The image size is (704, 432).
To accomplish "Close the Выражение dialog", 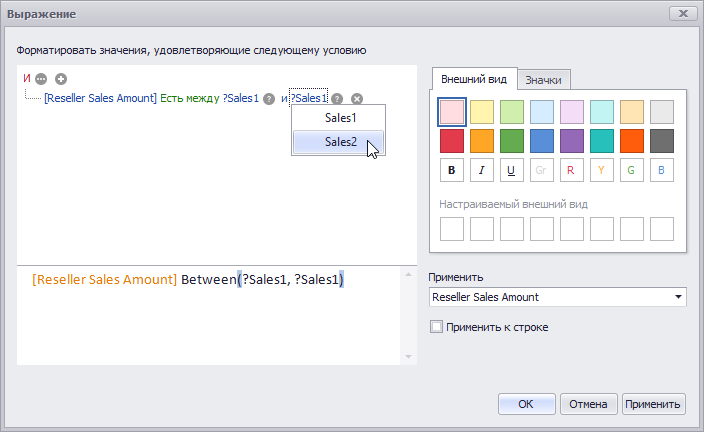I will pos(683,13).
